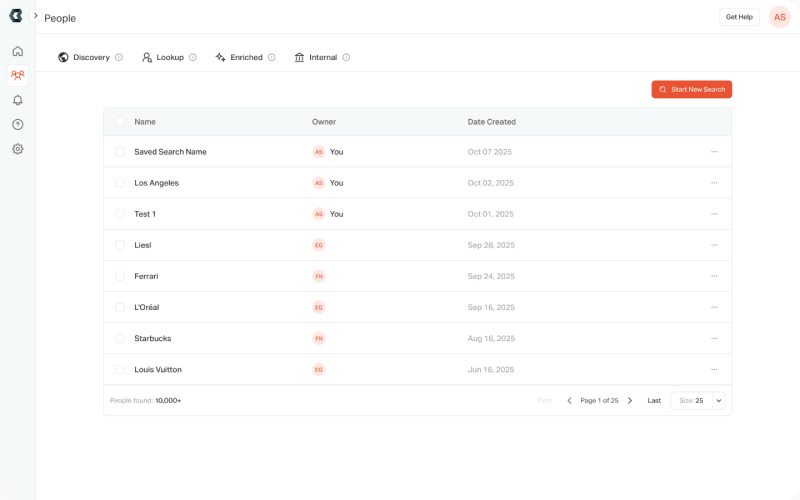This screenshot has height=500, width=800.
Task: Expand the sidebar with chevron arrow
Action: 35,16
